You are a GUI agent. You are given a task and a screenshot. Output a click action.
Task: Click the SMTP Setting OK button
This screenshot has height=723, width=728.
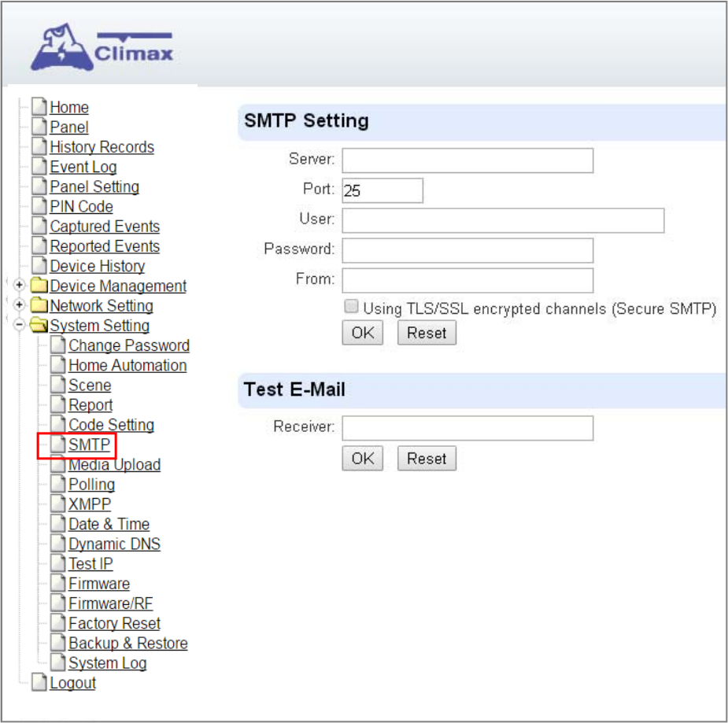363,333
